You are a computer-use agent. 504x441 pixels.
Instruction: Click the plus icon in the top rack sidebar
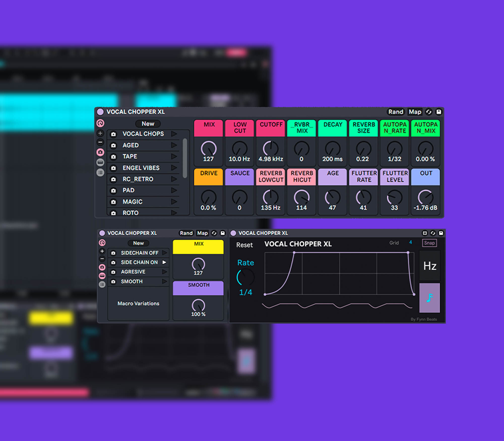point(100,133)
